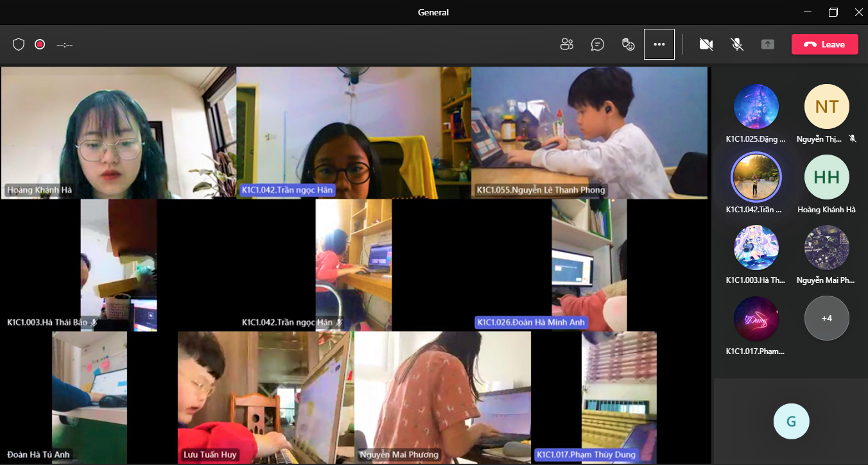Click the Đoàn Hà Minh Anh name label
868x465 pixels.
(532, 322)
